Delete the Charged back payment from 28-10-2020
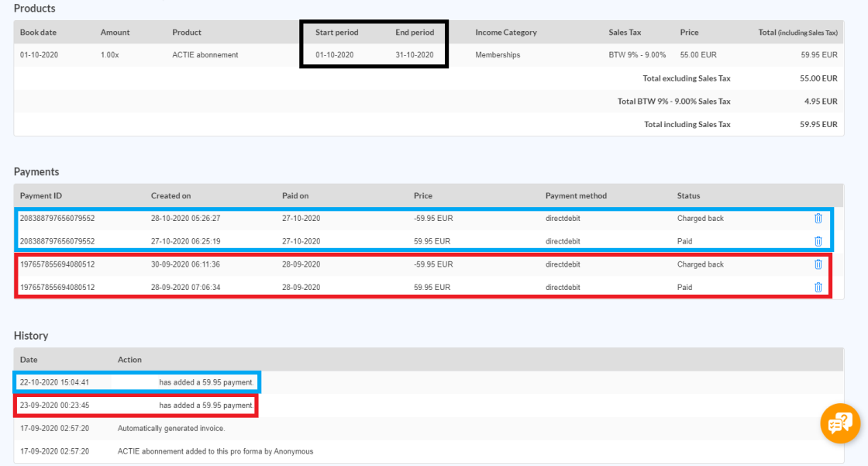This screenshot has width=868, height=466. click(818, 218)
